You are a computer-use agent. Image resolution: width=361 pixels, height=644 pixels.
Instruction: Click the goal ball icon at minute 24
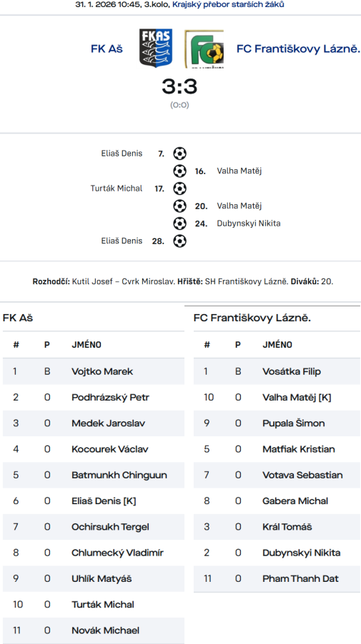[x=179, y=223]
